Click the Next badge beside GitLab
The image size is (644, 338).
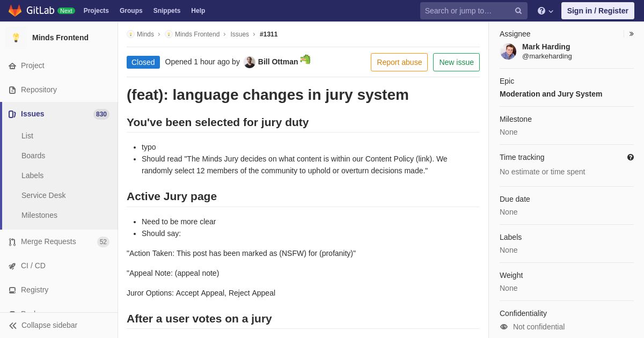tap(66, 11)
